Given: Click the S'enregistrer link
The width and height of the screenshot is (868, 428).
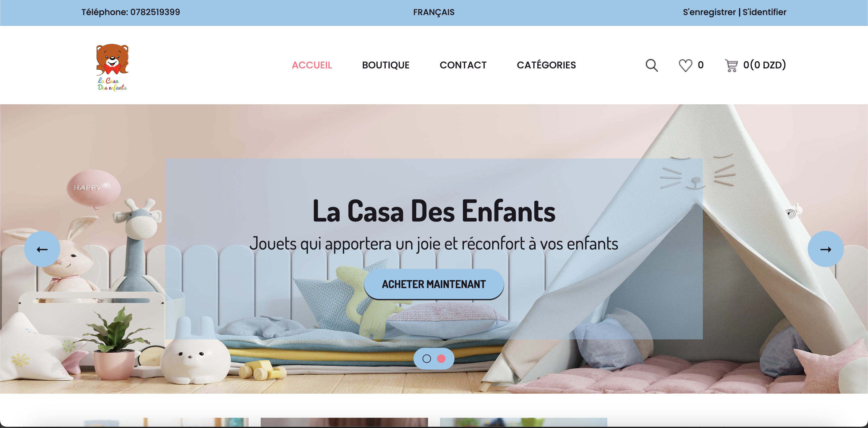Looking at the screenshot, I should [709, 12].
